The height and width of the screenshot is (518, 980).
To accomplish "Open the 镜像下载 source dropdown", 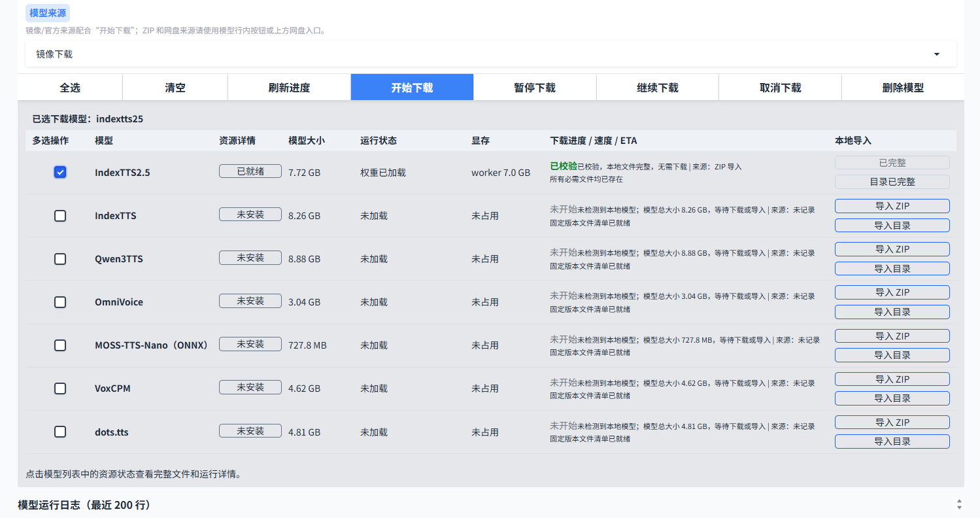I will point(490,54).
